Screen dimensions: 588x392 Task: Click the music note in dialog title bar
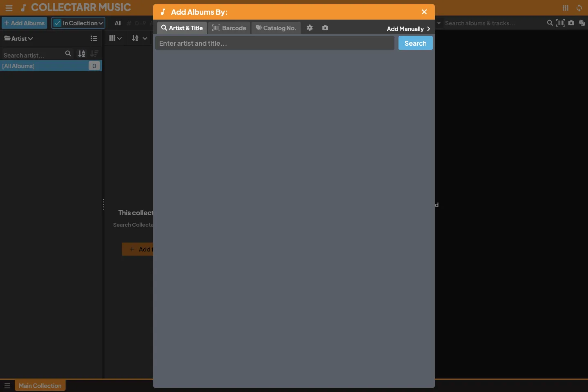163,12
